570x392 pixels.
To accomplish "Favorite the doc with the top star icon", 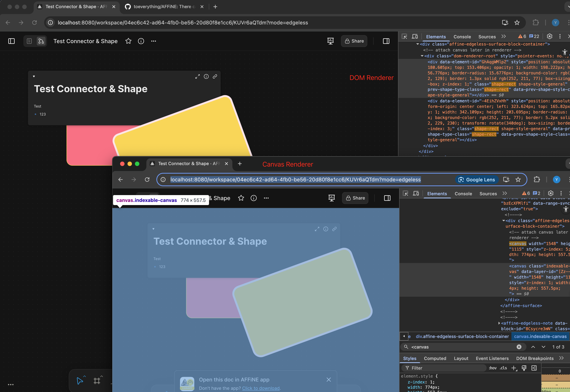I will (128, 41).
